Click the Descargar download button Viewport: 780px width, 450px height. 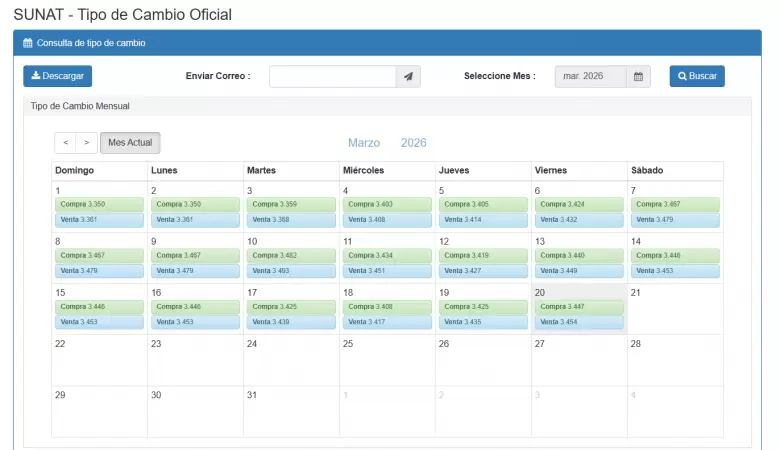click(x=57, y=77)
